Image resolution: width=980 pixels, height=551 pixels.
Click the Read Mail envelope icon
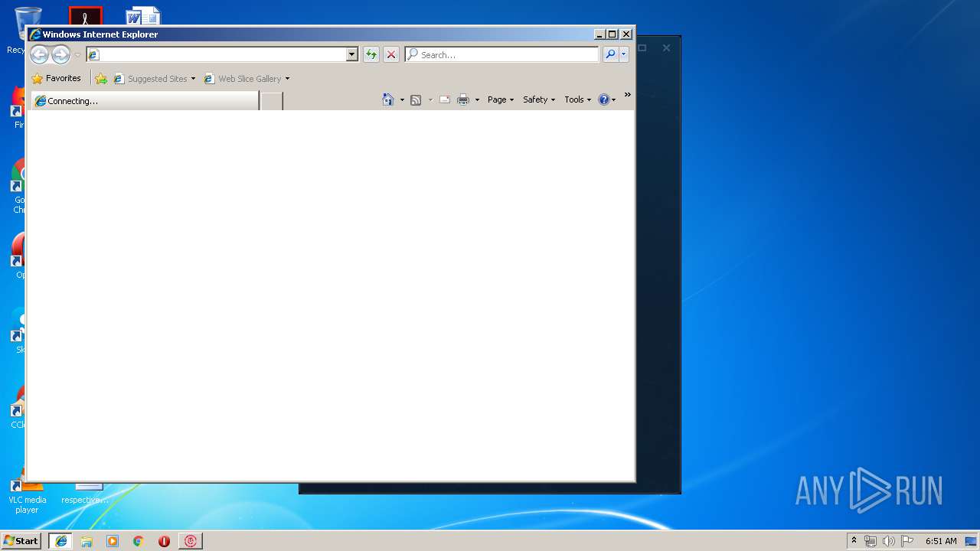click(x=444, y=99)
